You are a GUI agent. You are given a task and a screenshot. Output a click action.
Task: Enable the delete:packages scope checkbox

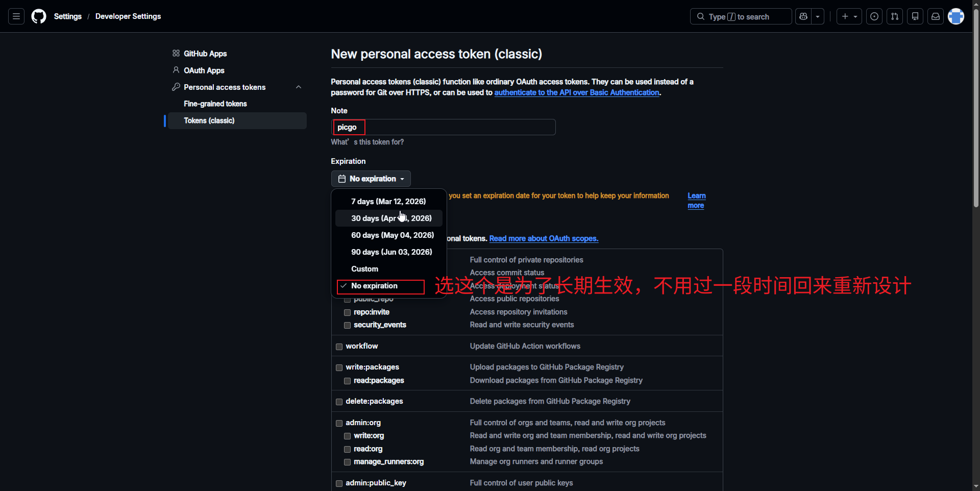pos(339,402)
